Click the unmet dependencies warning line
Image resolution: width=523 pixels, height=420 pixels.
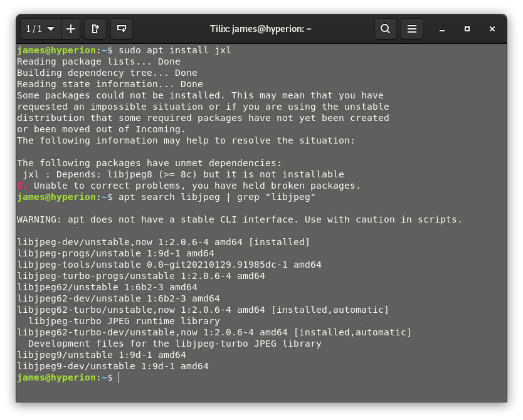[x=151, y=162]
